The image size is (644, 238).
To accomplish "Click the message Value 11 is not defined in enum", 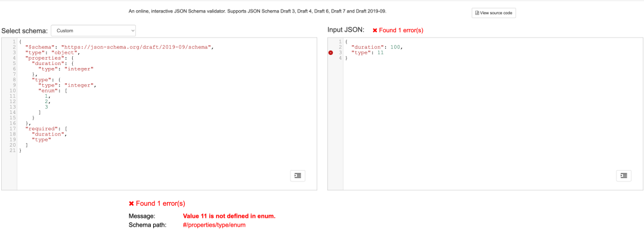I will coord(229,216).
